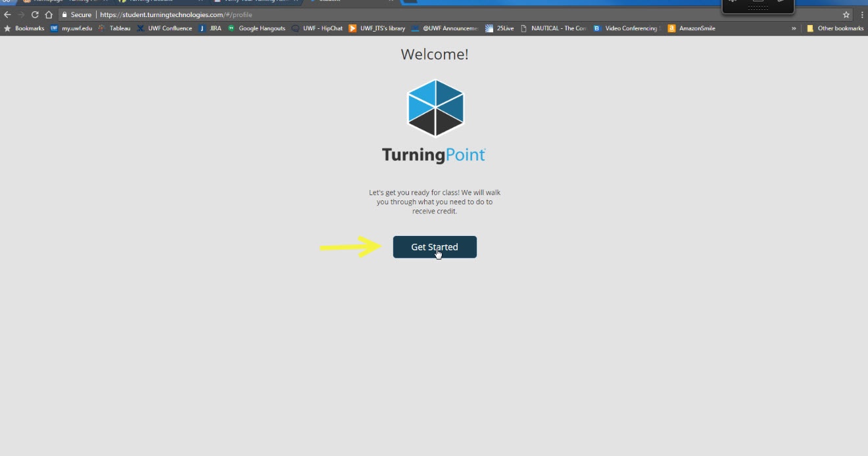Show hidden bookmarks with the » chevron
868x456 pixels.
tap(794, 28)
